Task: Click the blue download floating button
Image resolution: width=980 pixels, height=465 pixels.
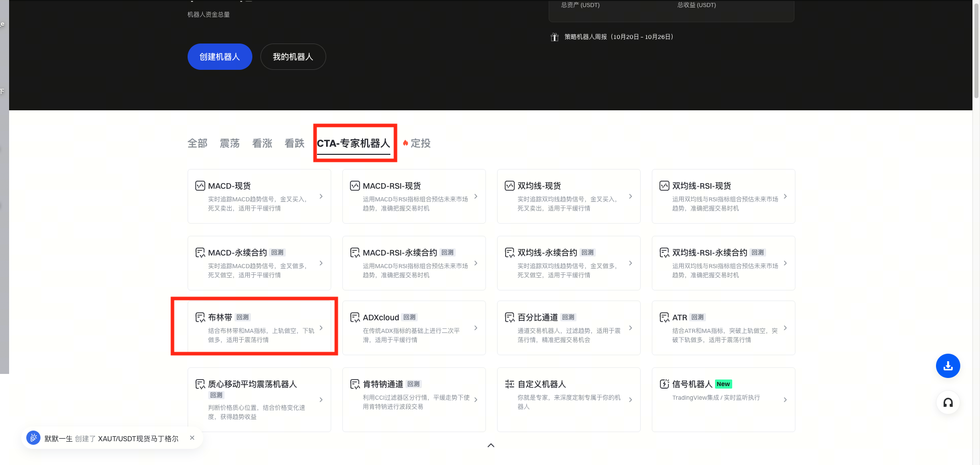Action: [948, 366]
